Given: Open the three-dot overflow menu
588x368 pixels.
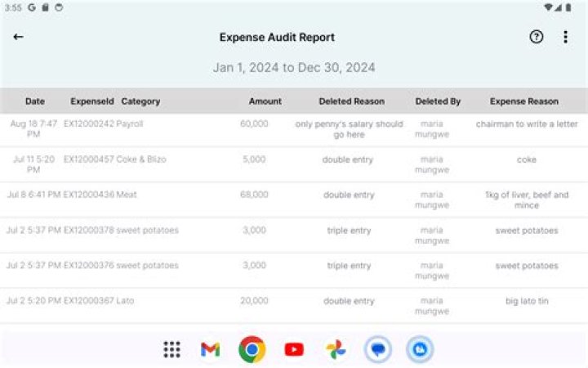Looking at the screenshot, I should tap(565, 37).
